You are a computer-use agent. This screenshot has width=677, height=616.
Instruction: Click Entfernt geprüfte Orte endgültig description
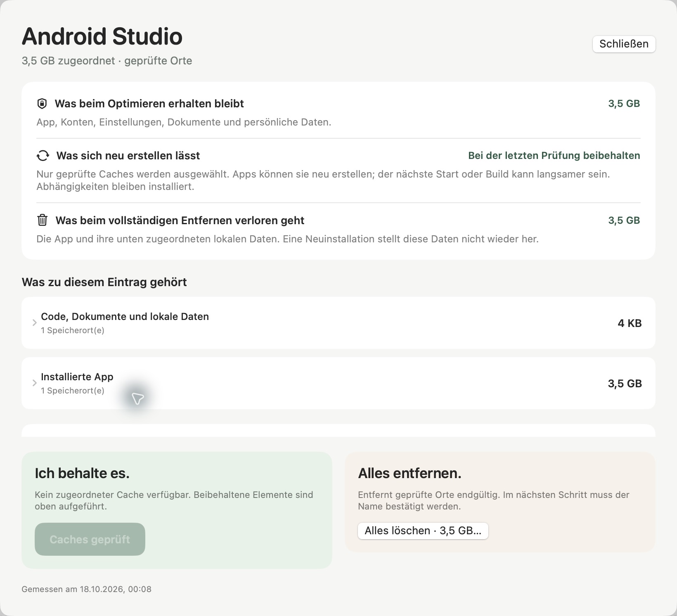pos(493,500)
